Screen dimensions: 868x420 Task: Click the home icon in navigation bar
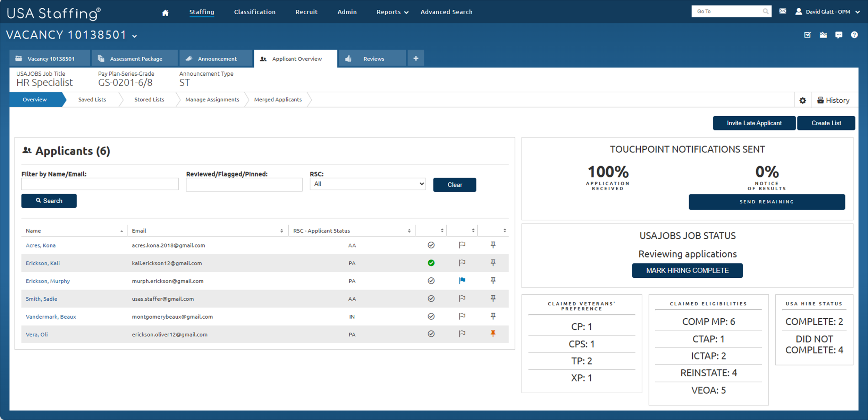(165, 13)
